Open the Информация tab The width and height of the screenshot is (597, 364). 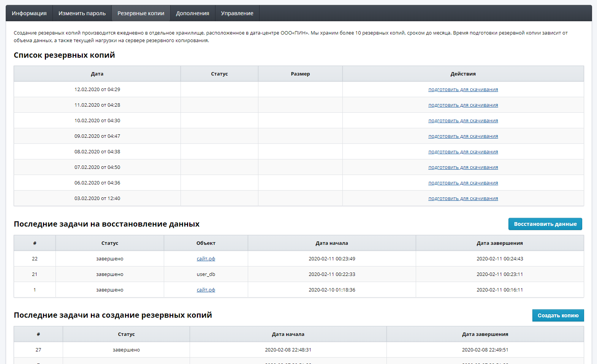29,13
